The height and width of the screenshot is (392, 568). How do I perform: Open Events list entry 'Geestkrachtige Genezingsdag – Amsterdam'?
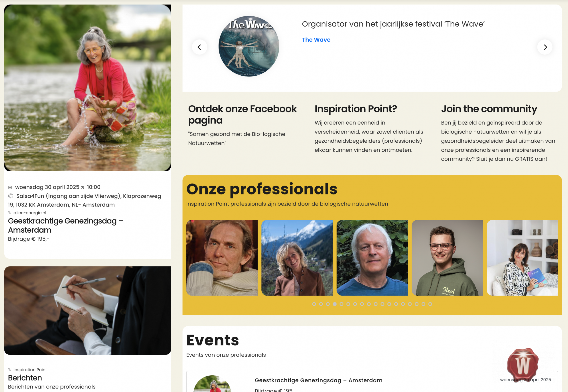tap(319, 380)
